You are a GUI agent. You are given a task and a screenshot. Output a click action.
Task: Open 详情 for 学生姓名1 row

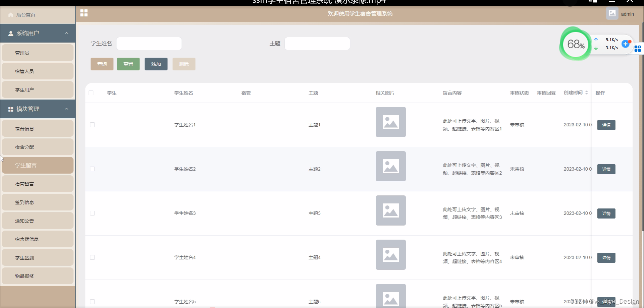(606, 125)
